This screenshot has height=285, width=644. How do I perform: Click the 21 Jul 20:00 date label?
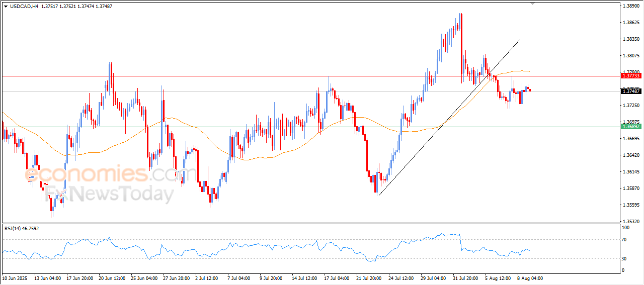370,278
